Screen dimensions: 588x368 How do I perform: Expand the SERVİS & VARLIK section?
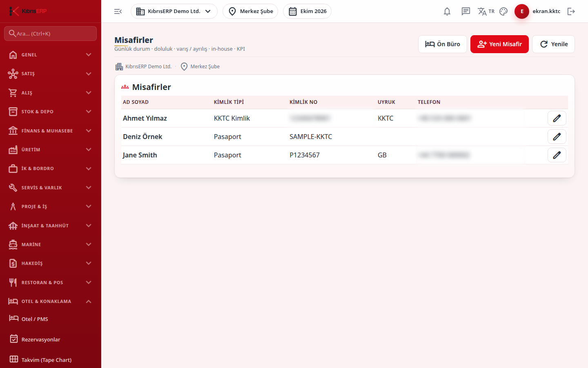click(x=51, y=188)
